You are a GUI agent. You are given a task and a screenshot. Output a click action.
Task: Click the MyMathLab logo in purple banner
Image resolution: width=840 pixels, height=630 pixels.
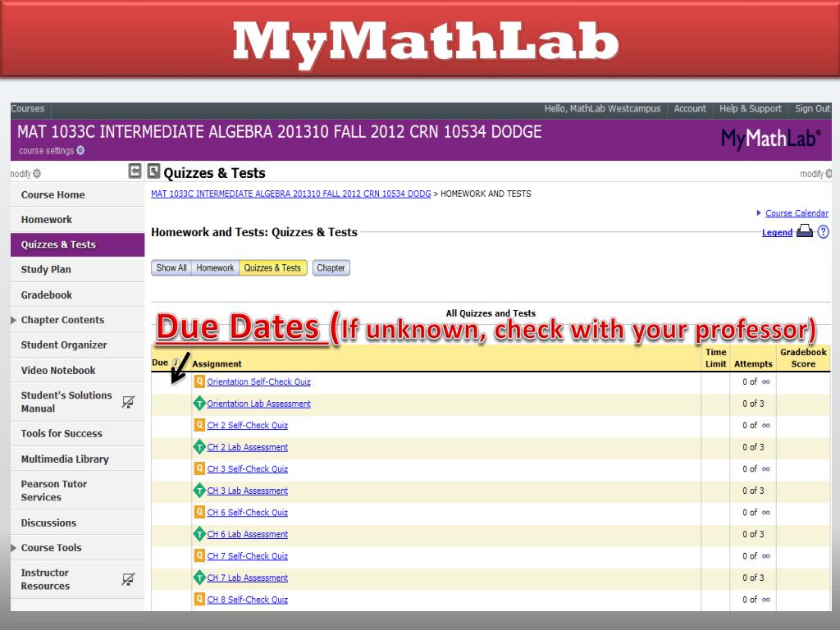pos(770,139)
